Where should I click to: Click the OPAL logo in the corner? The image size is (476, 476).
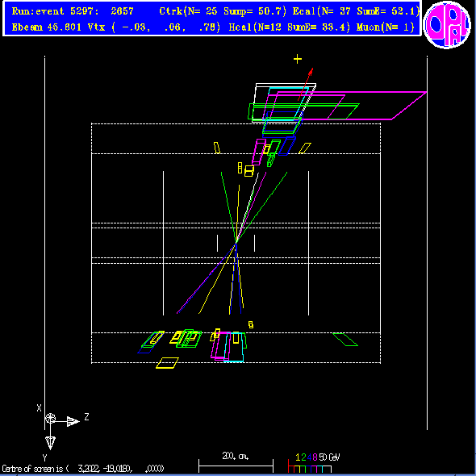[447, 24]
